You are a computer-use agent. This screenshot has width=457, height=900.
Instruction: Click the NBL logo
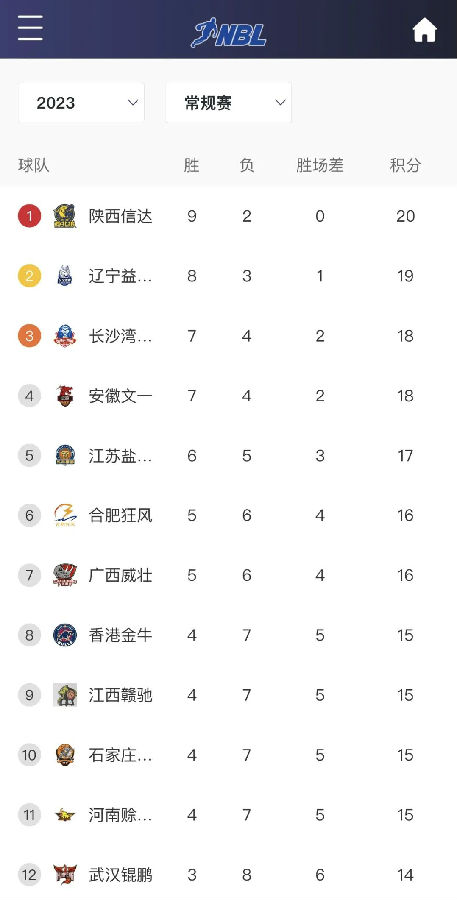pyautogui.click(x=228, y=32)
